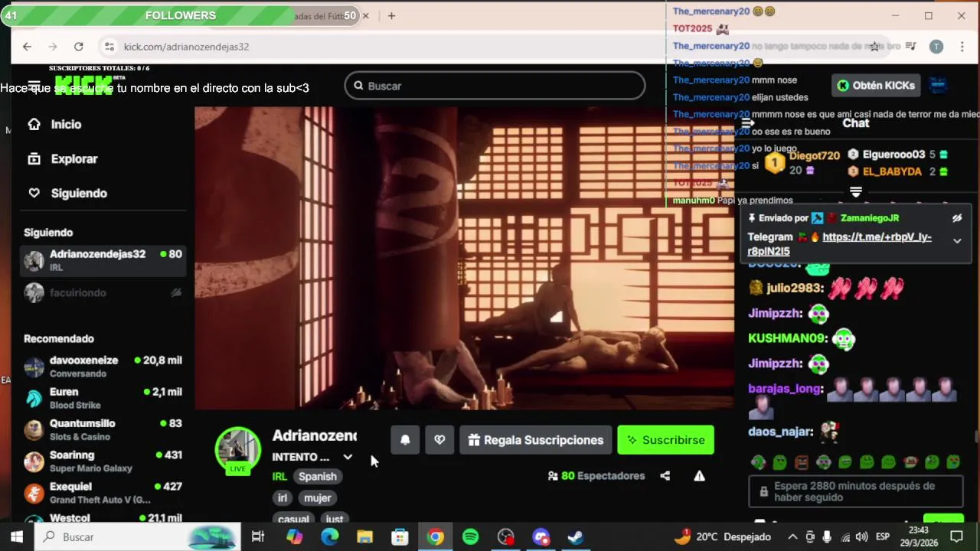
Task: Click the locked chat message input
Action: pos(855,491)
